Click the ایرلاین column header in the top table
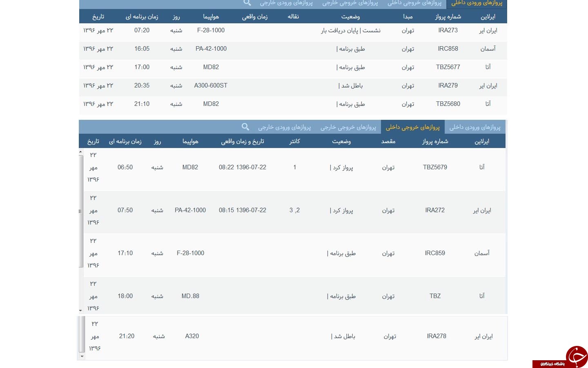This screenshot has height=368, width=588. coord(488,17)
